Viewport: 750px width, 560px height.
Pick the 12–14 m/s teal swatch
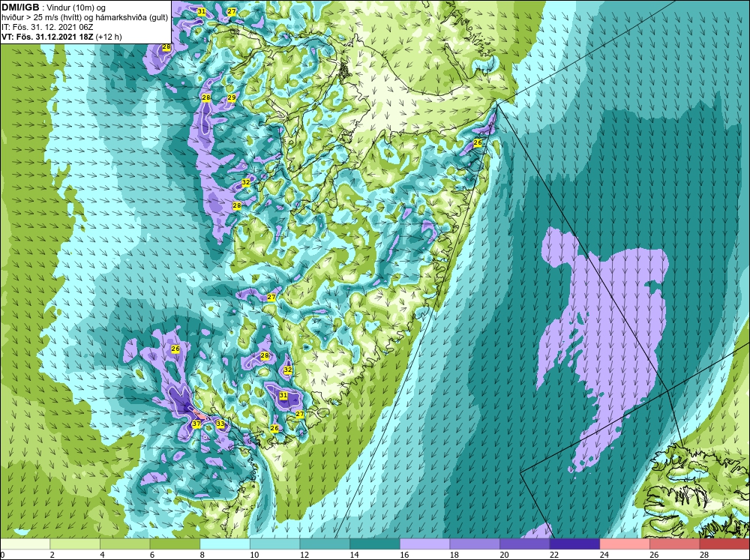pyautogui.click(x=325, y=544)
